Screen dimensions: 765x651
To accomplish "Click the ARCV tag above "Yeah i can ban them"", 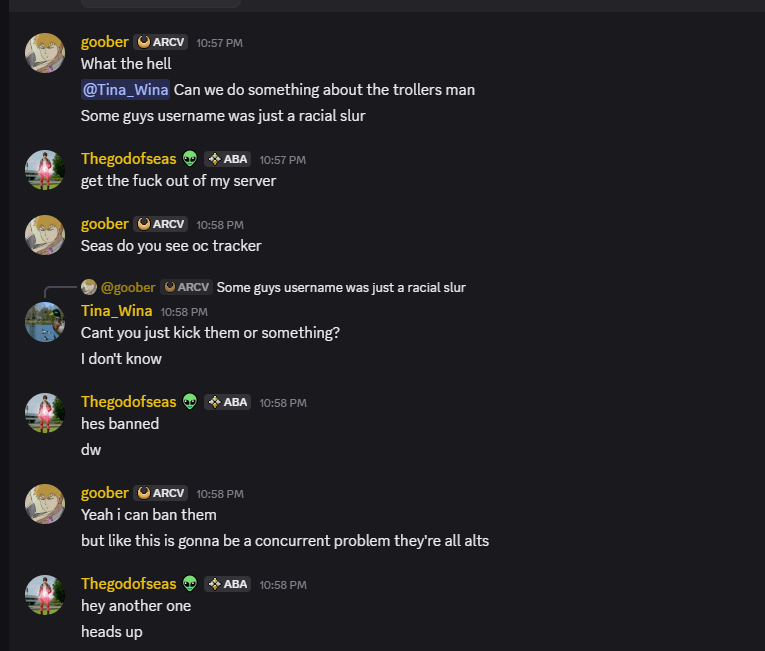I will (160, 494).
